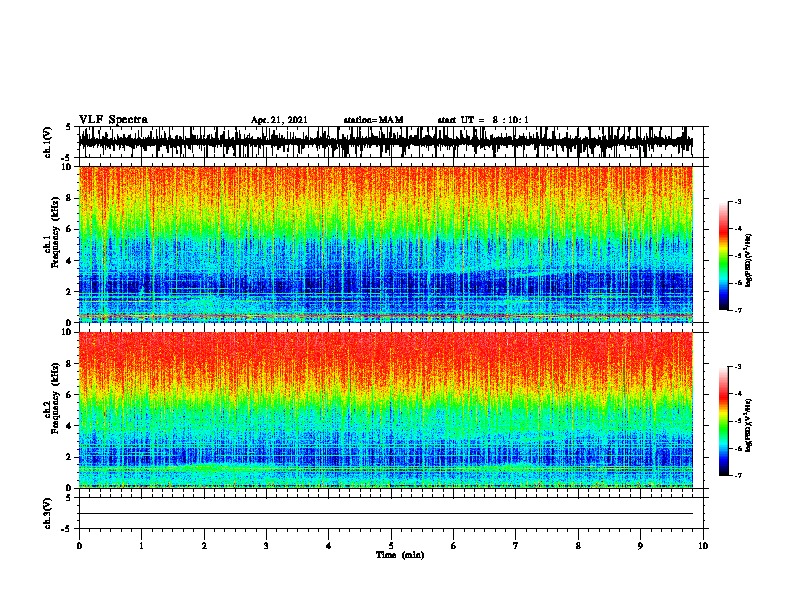Click the ch.1 spectrogram panel
Viewport: 792px width, 612px height.
tap(385, 244)
